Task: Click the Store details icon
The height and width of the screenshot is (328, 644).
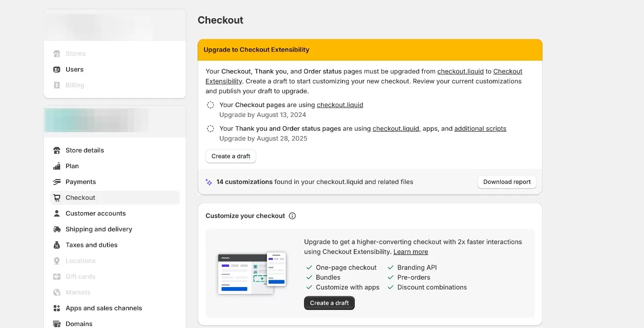Action: click(57, 150)
